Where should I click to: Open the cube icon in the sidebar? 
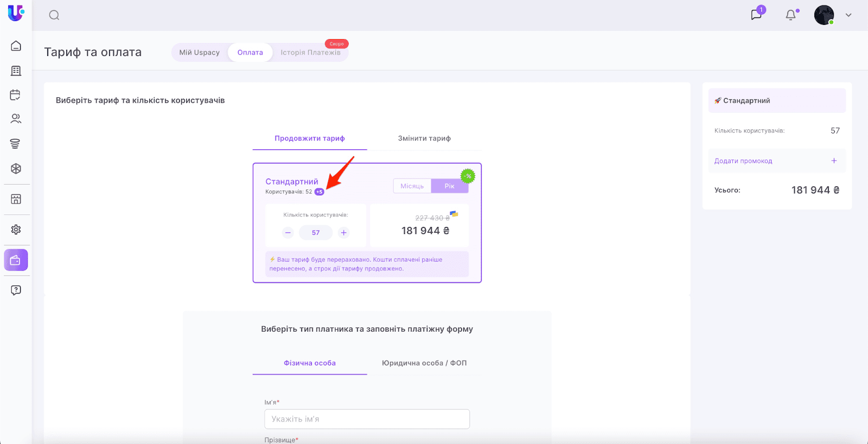pyautogui.click(x=16, y=168)
